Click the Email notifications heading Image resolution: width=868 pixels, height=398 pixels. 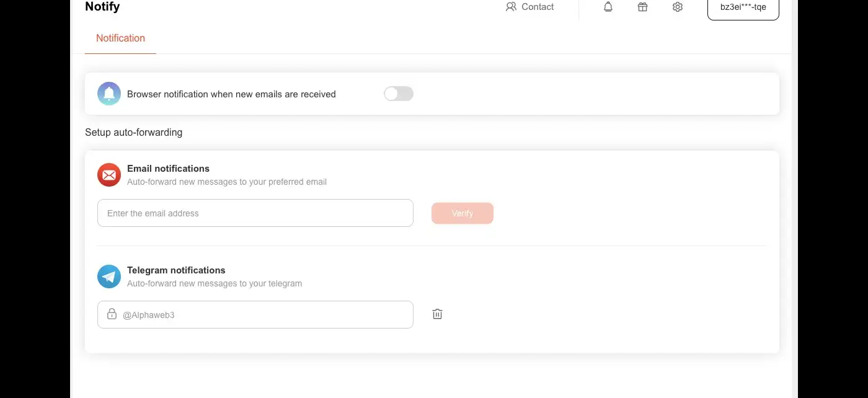(168, 169)
